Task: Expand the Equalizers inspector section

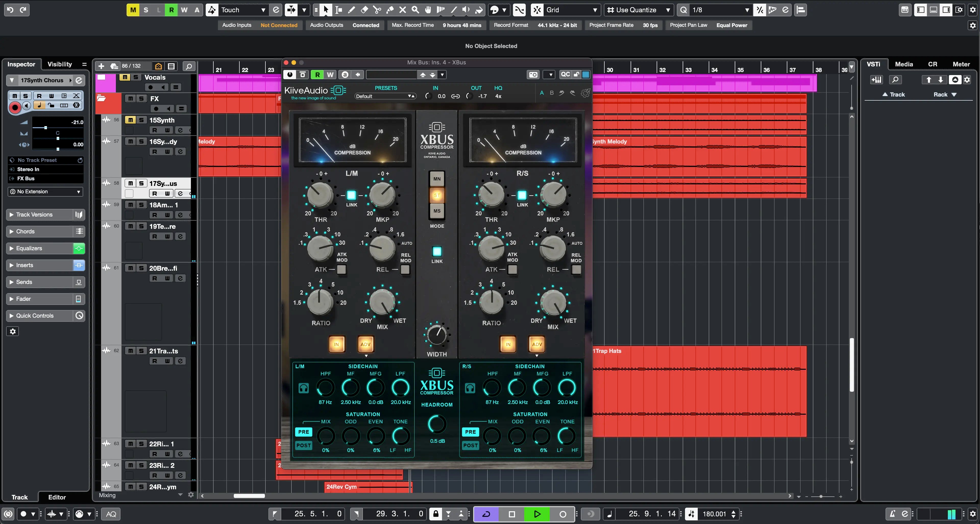Action: [x=29, y=248]
